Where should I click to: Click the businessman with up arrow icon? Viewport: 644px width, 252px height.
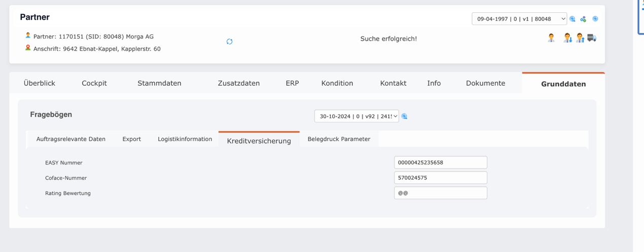click(x=580, y=38)
